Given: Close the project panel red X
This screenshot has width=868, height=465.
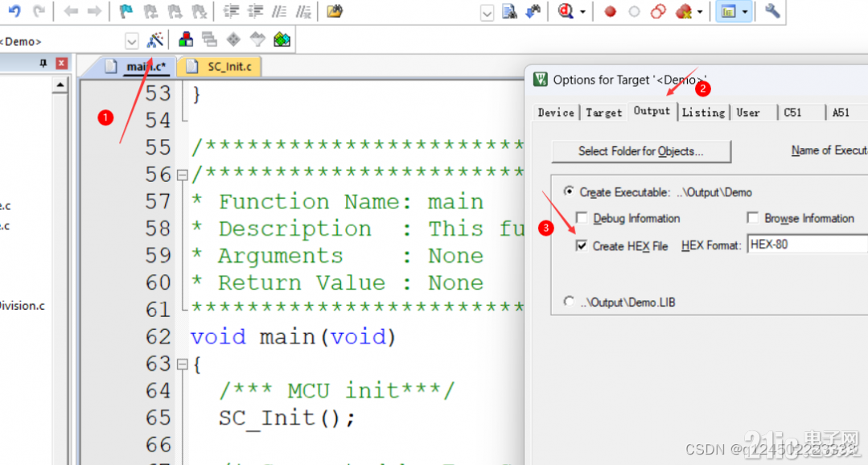Looking at the screenshot, I should (x=62, y=64).
